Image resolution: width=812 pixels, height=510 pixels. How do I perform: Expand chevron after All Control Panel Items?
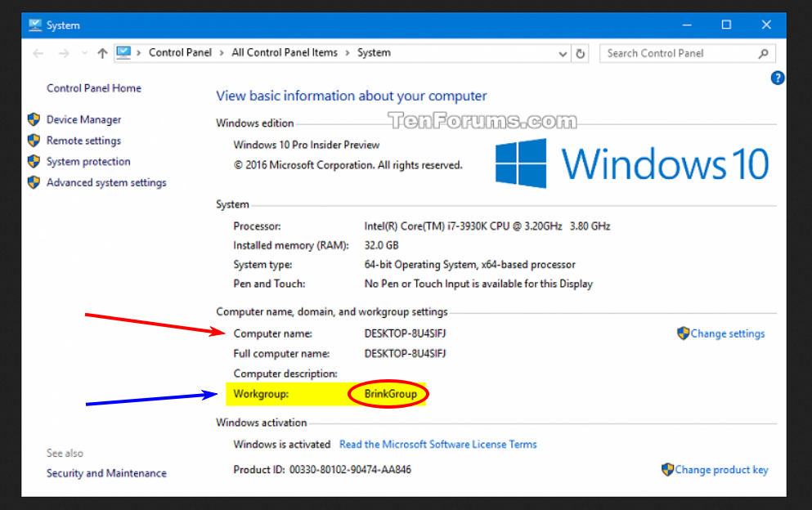(348, 53)
